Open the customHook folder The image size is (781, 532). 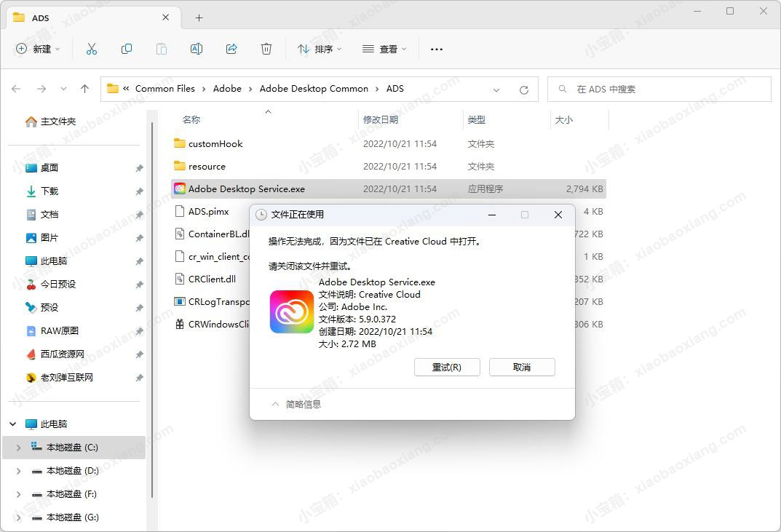pyautogui.click(x=215, y=143)
